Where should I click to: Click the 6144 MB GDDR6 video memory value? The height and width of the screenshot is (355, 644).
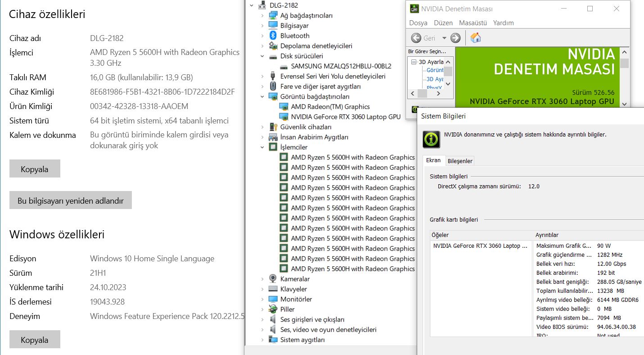(x=618, y=300)
